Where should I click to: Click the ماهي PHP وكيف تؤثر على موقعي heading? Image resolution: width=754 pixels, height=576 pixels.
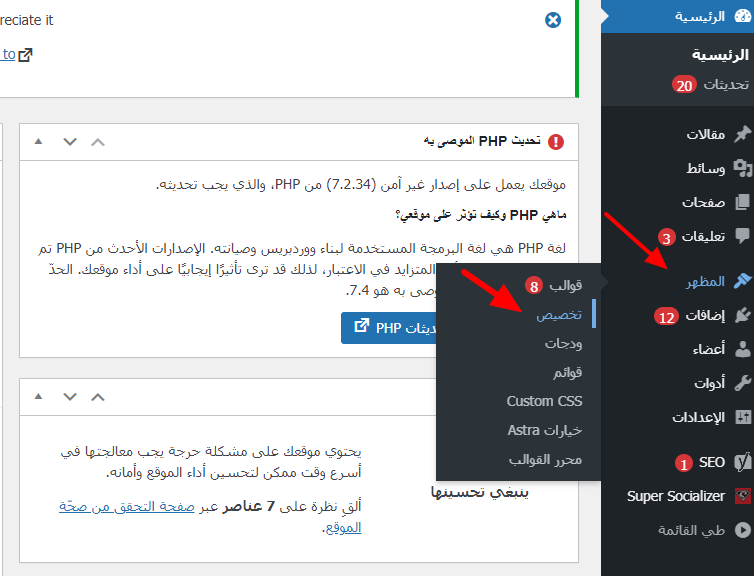[x=481, y=214]
